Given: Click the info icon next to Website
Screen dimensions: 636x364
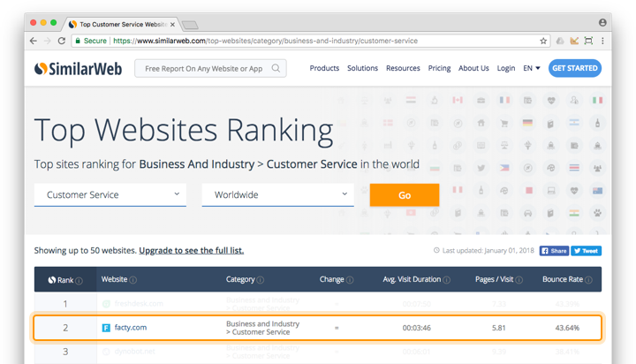Looking at the screenshot, I should click(x=133, y=279).
